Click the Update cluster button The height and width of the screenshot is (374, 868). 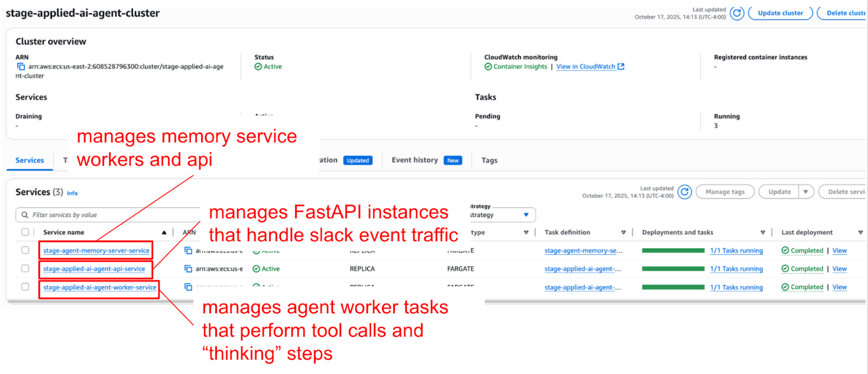[x=780, y=13]
